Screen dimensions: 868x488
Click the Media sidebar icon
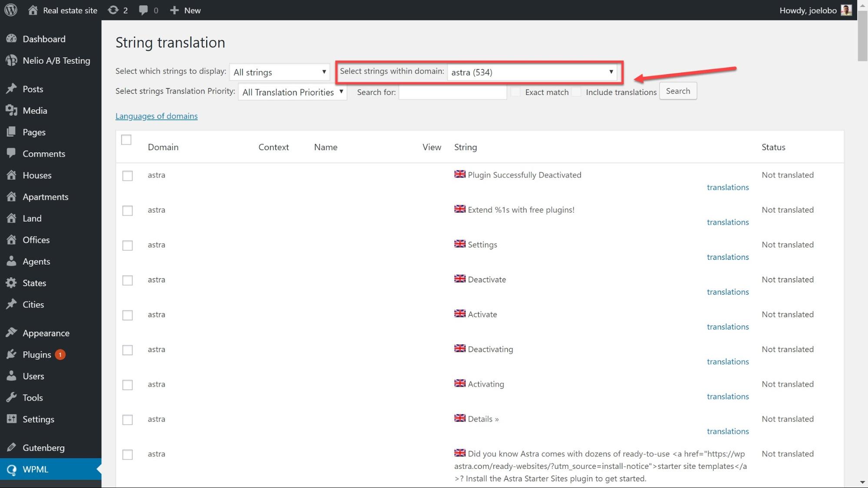(x=11, y=111)
